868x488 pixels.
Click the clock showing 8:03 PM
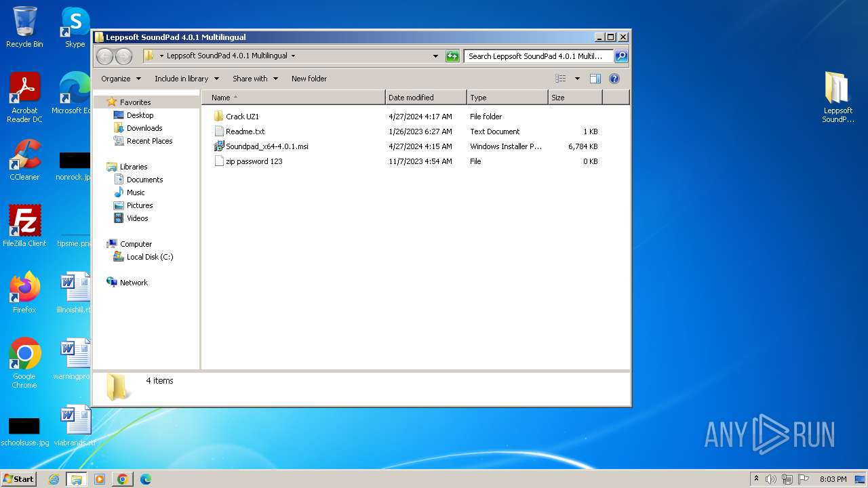pos(833,479)
